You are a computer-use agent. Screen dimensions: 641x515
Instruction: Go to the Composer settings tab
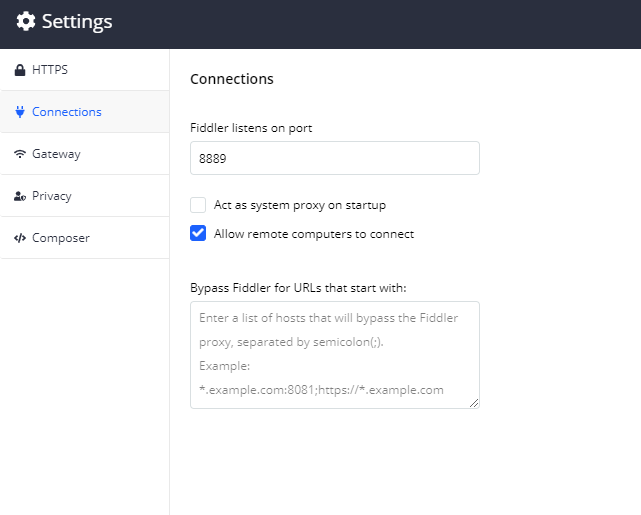(x=61, y=238)
